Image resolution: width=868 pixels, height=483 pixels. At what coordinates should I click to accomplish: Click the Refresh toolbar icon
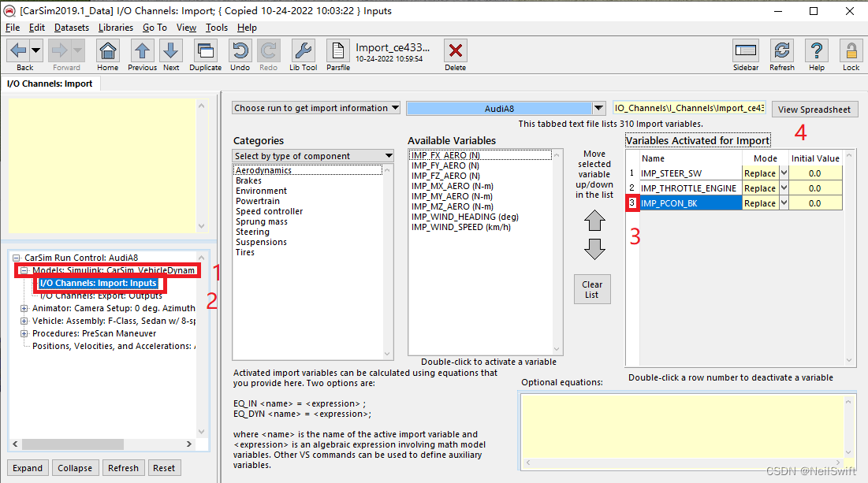(x=781, y=51)
